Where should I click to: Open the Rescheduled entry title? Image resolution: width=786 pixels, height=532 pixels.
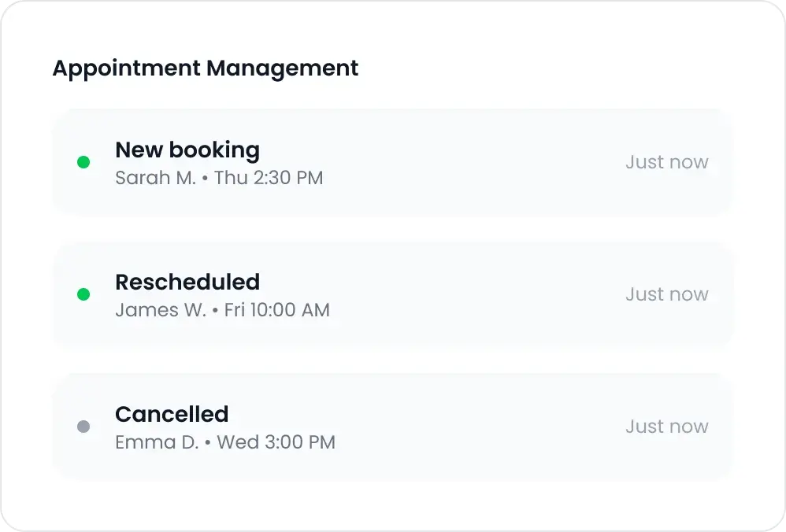pyautogui.click(x=187, y=282)
